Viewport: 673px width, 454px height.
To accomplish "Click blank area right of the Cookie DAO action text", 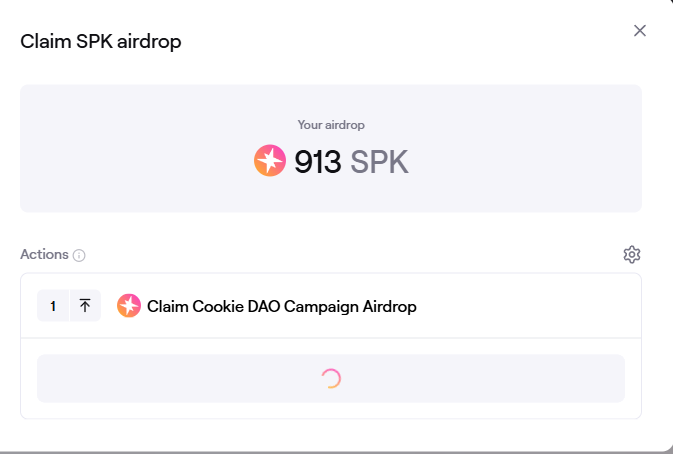I will tap(524, 306).
